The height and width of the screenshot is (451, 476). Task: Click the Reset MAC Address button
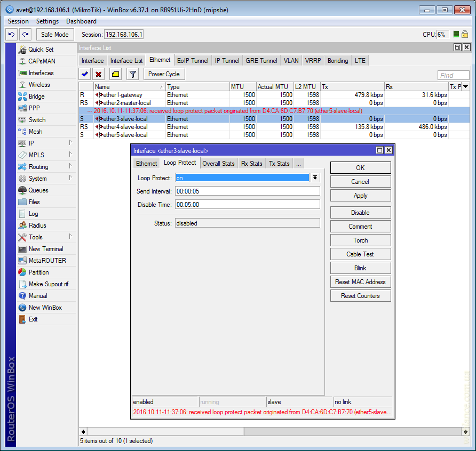(360, 282)
